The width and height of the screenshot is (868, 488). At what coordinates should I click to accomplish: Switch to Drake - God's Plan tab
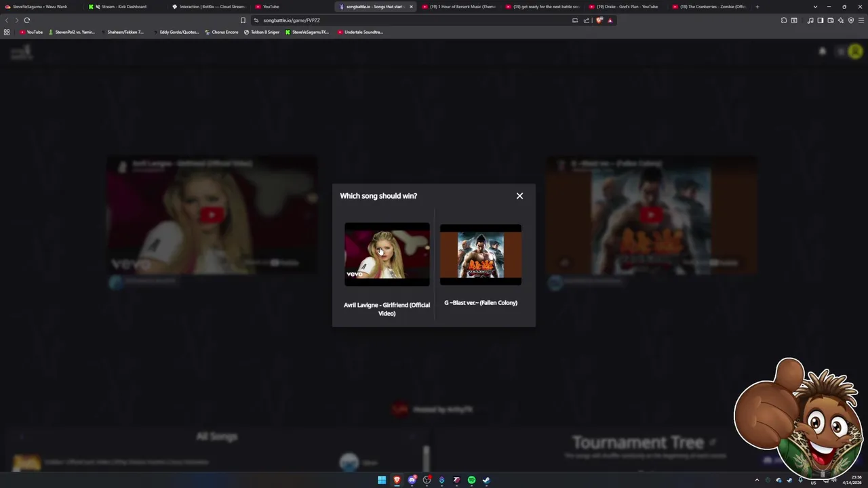[626, 7]
